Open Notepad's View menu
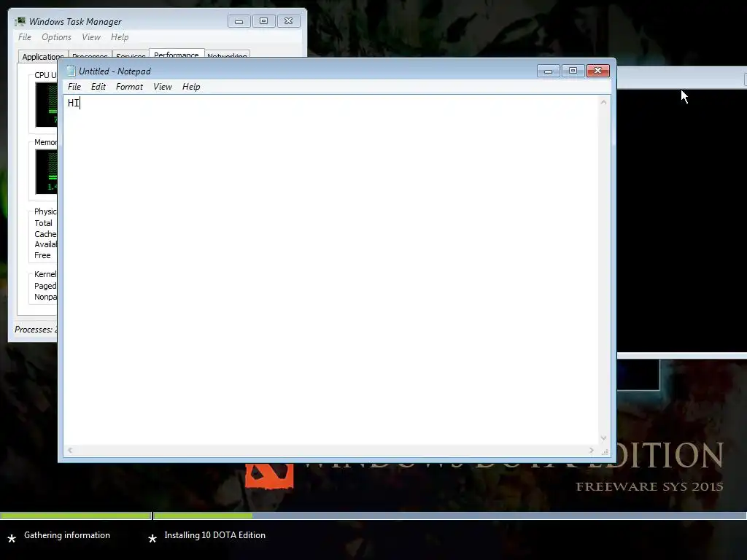747x560 pixels. (163, 87)
